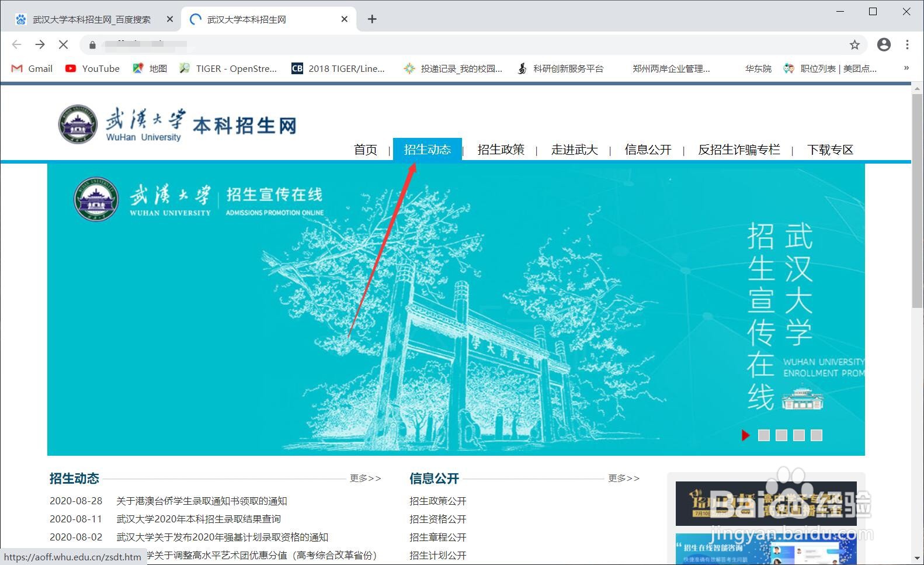Open the 信息公开 navigation item
The width and height of the screenshot is (924, 565).
(648, 150)
